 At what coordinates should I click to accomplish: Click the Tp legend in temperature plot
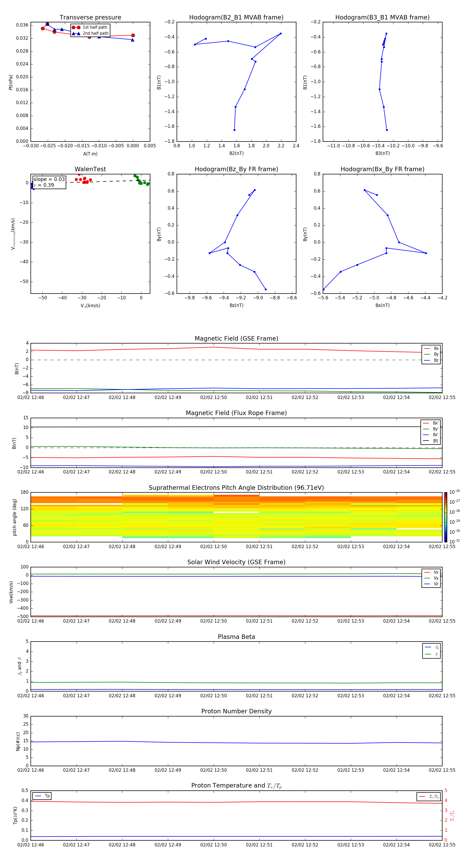42,796
